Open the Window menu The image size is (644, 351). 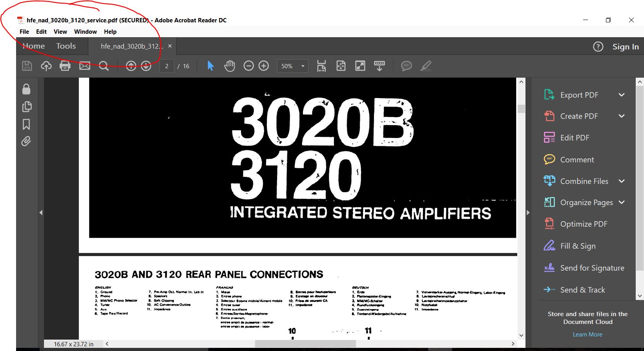tap(86, 32)
